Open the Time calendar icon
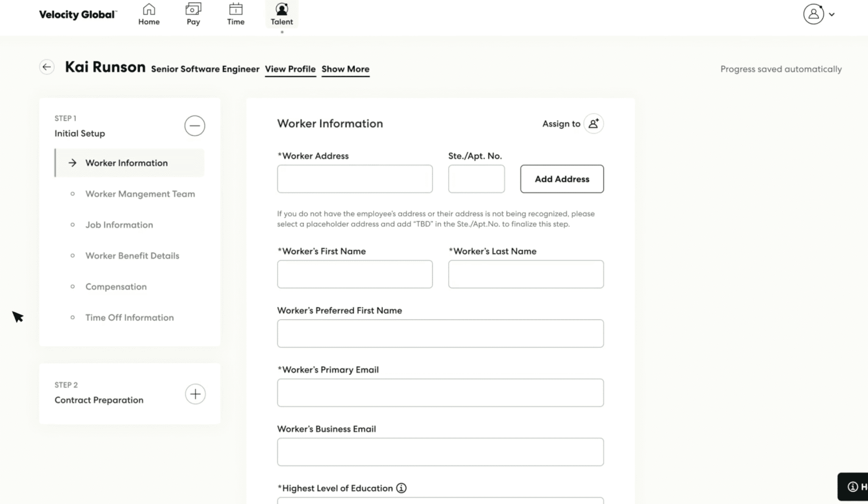The image size is (868, 504). (x=236, y=9)
